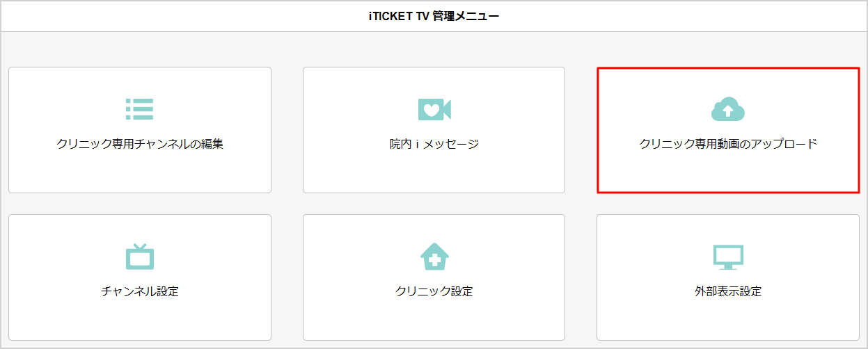
Task: Choose the in-clinic i-message tile
Action: tap(434, 130)
